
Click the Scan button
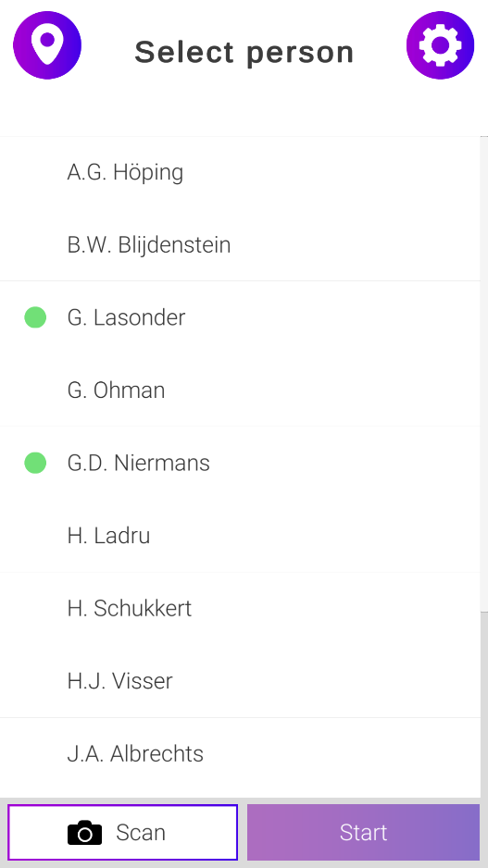click(123, 833)
